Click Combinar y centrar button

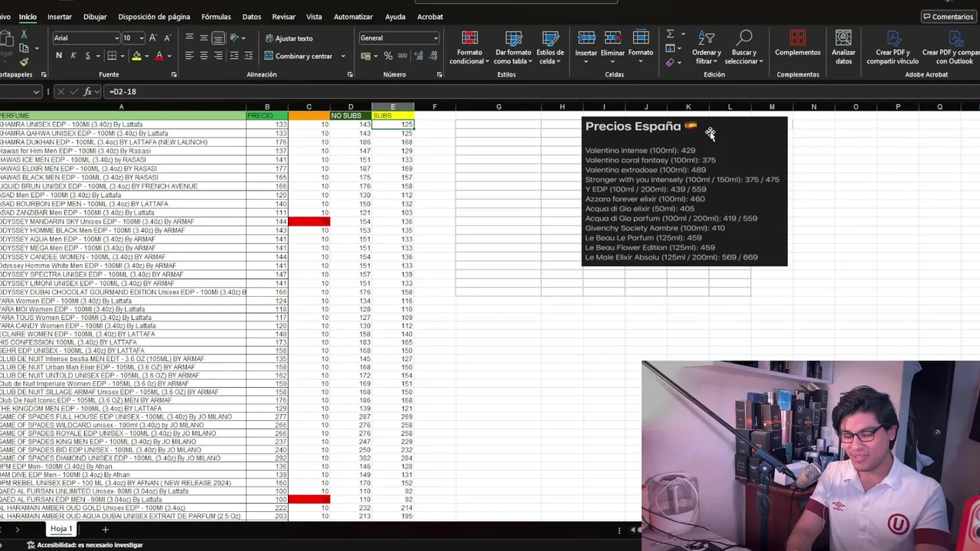click(299, 56)
